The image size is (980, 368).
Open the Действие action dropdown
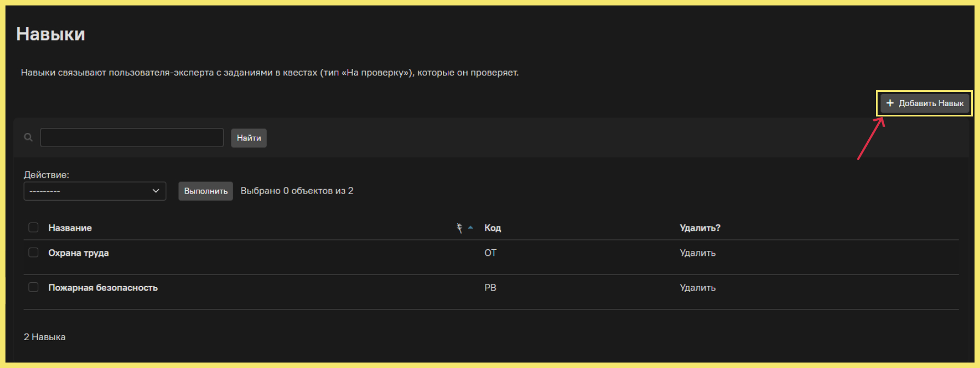click(x=95, y=191)
